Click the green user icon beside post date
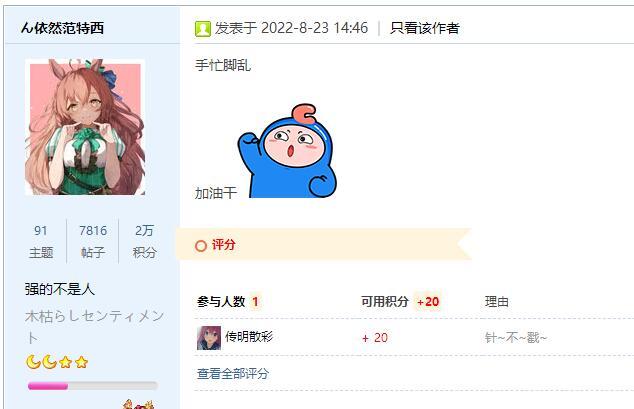 pyautogui.click(x=203, y=29)
